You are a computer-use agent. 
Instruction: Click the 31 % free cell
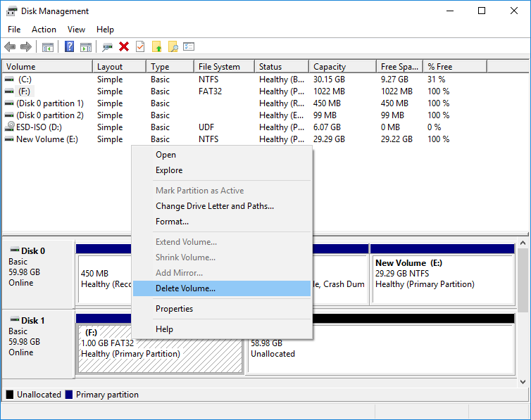tap(436, 79)
